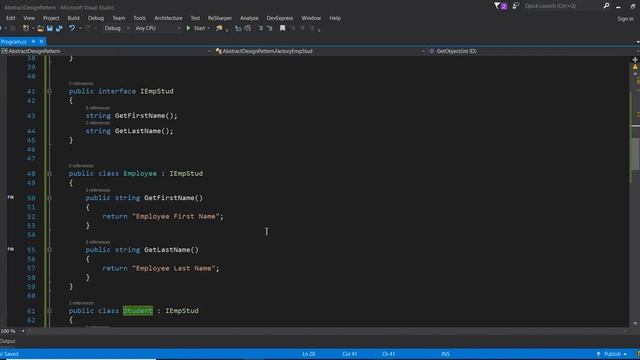Screen dimensions: 640x360
Task: Click the notifications filter flag icon
Action: pos(500,6)
